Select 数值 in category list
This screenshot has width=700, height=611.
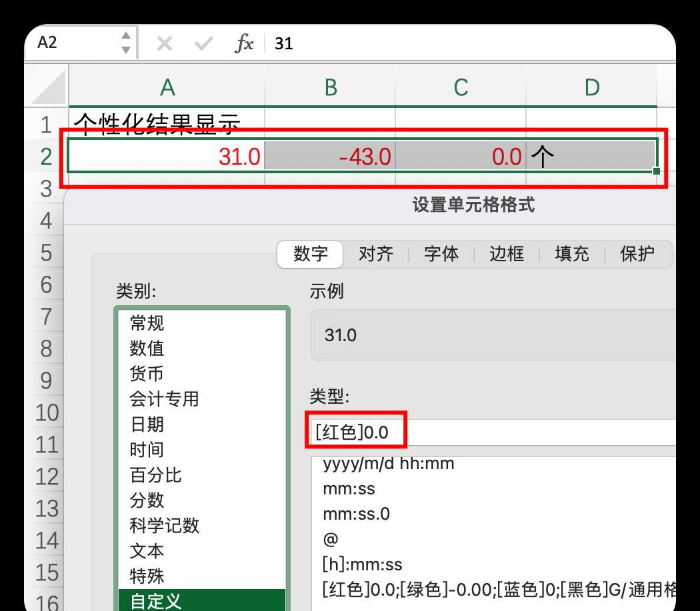tap(202, 348)
